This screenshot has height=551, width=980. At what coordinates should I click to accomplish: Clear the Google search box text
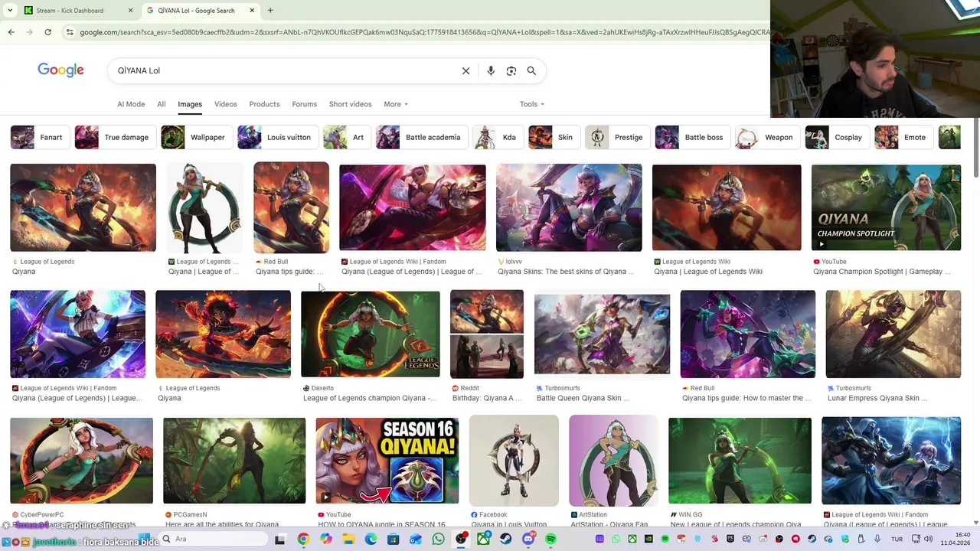[x=465, y=70]
